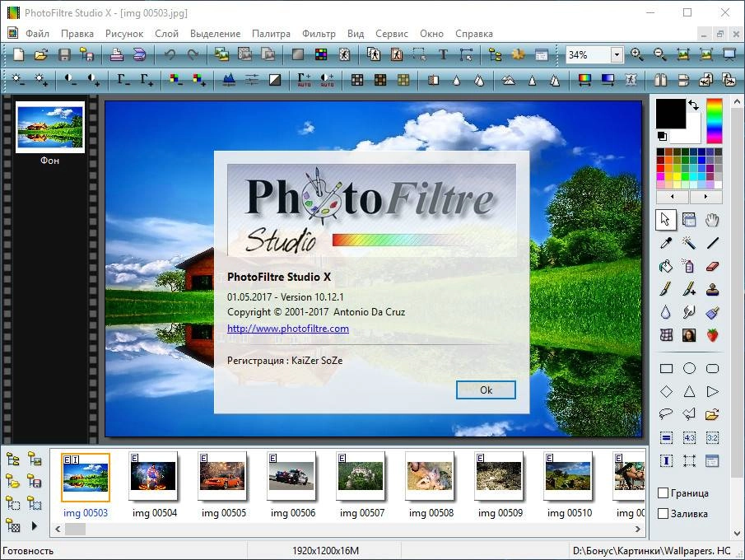Select the pointer selection tool

coord(665,220)
